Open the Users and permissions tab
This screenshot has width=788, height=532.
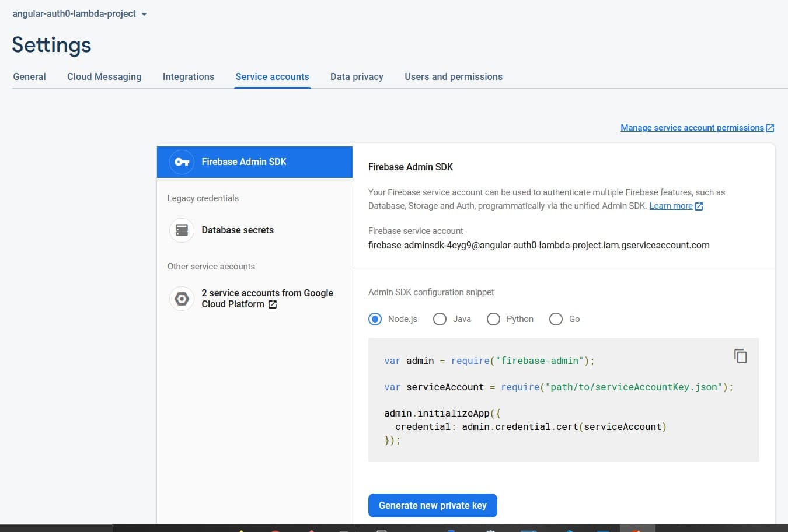(454, 76)
